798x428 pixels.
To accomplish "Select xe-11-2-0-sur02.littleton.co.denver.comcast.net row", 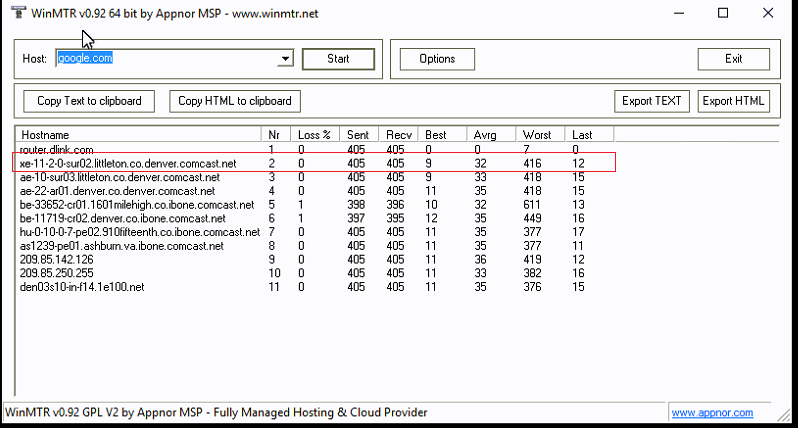I will [x=315, y=163].
